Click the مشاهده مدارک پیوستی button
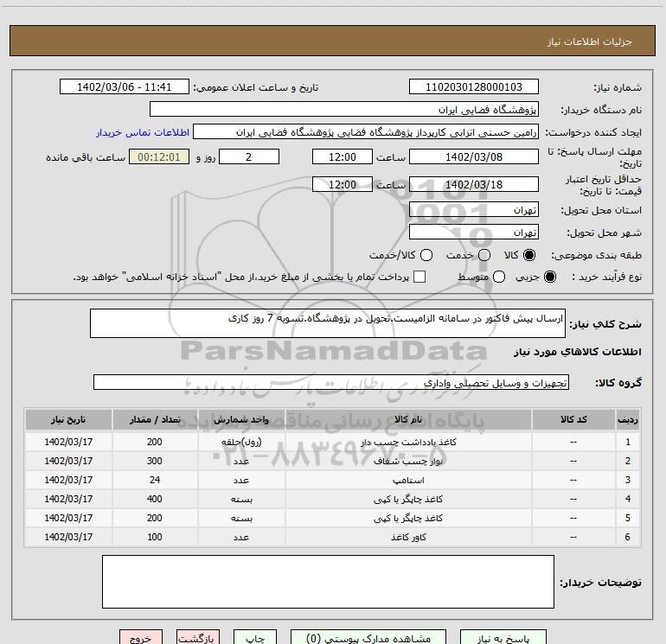The height and width of the screenshot is (644, 666). [368, 638]
